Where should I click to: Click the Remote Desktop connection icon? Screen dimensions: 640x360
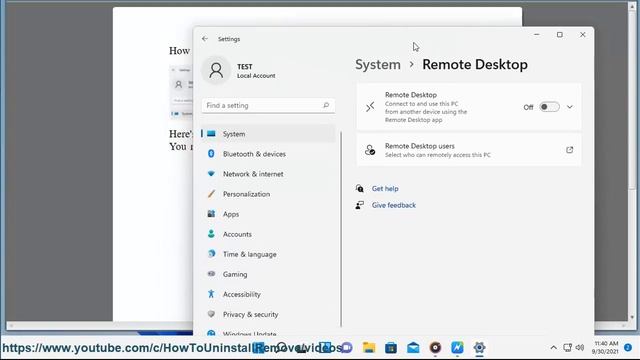pos(370,107)
